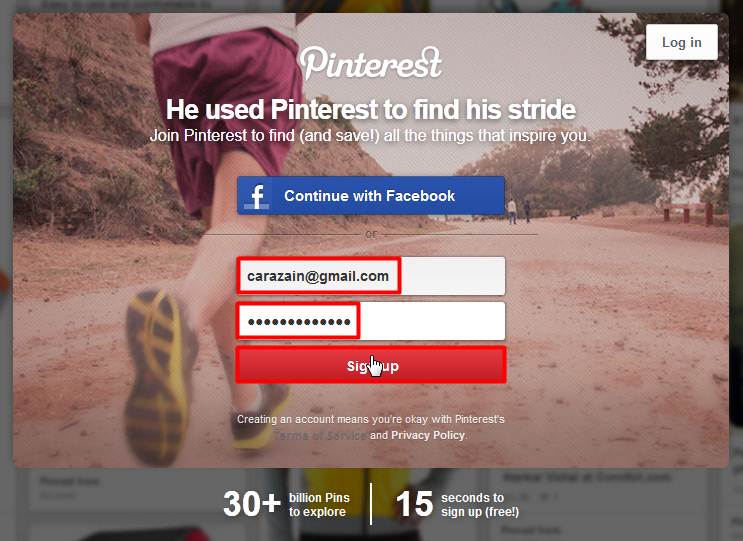743x541 pixels.
Task: Focus the email field showing carazain@gmail.com
Action: pyautogui.click(x=371, y=276)
